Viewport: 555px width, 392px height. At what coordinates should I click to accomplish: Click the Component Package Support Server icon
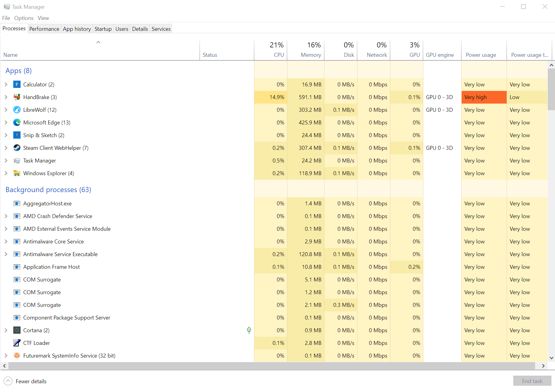(x=17, y=318)
